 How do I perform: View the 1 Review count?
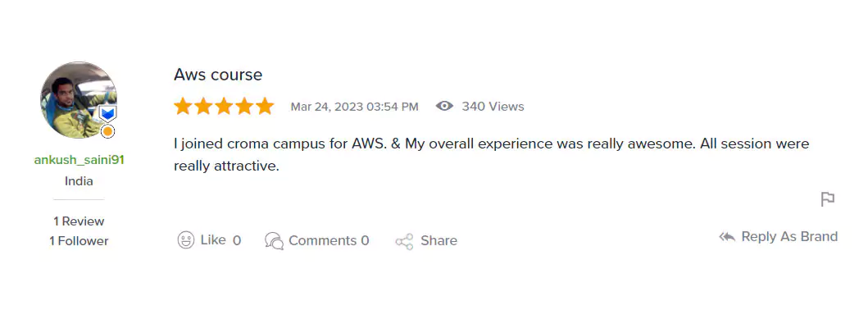[79, 221]
